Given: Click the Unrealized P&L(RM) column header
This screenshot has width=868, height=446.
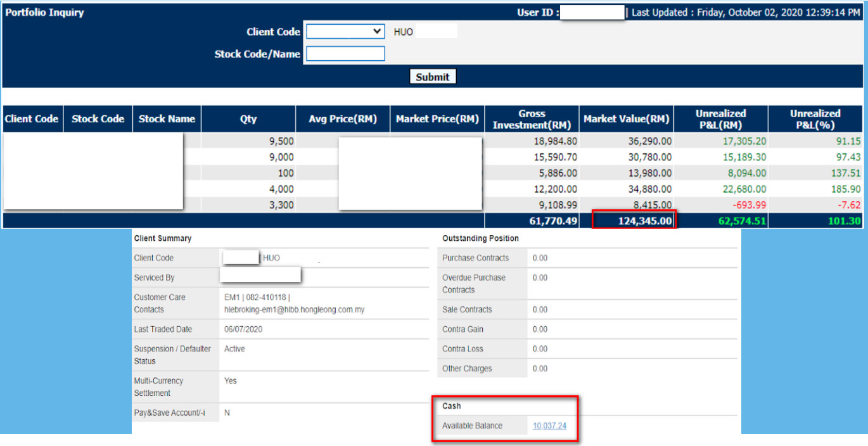Looking at the screenshot, I should tap(721, 119).
